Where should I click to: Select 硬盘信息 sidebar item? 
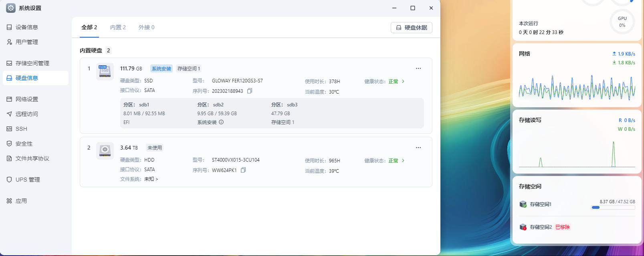(35, 78)
